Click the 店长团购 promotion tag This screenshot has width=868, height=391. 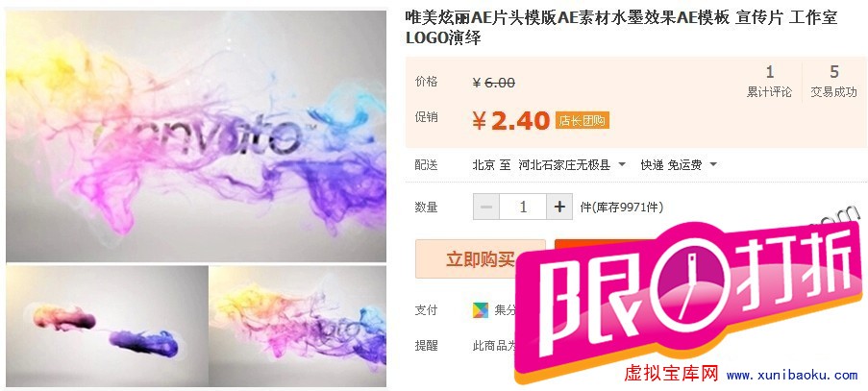point(583,120)
